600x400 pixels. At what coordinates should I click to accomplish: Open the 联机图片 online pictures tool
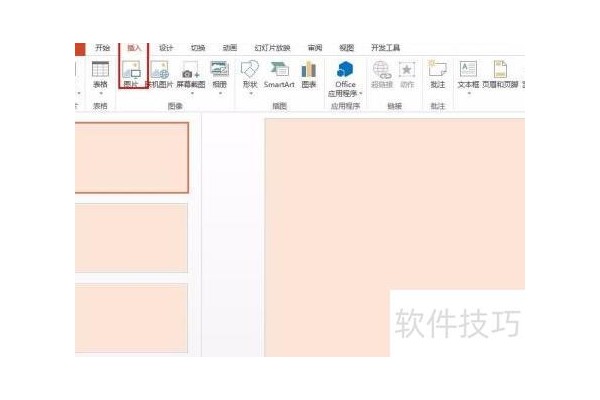(160, 70)
